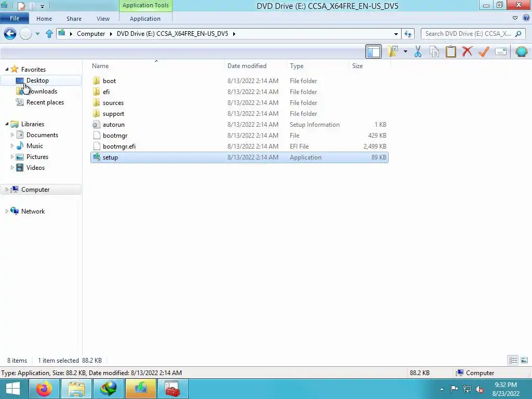Viewport: 532px width, 399px height.
Task: Open the folder options icon in toolbar
Action: [393, 51]
